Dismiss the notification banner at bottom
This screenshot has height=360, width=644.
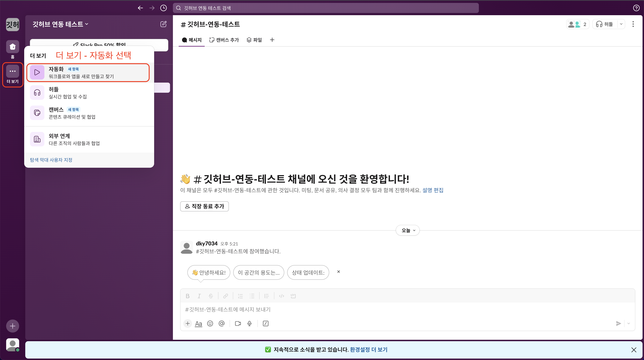pos(634,350)
